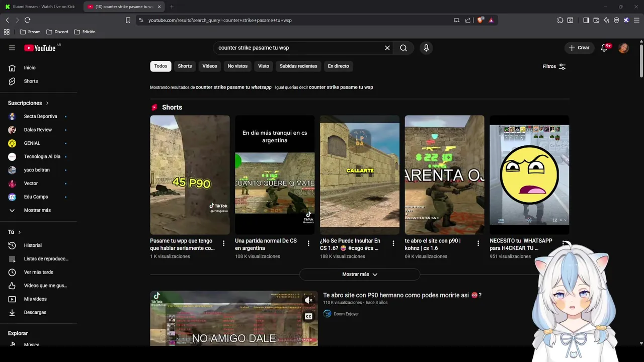Click the Crear button
The height and width of the screenshot is (362, 644).
pos(579,48)
